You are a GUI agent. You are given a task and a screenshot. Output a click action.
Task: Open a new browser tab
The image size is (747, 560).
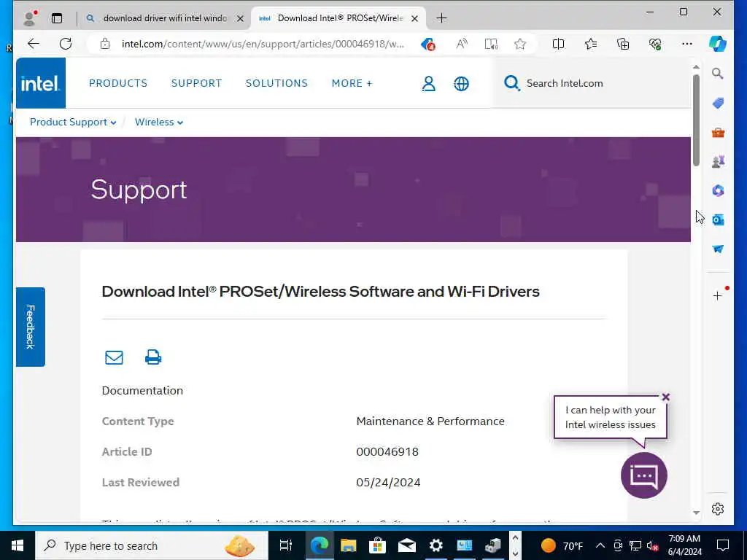441,18
